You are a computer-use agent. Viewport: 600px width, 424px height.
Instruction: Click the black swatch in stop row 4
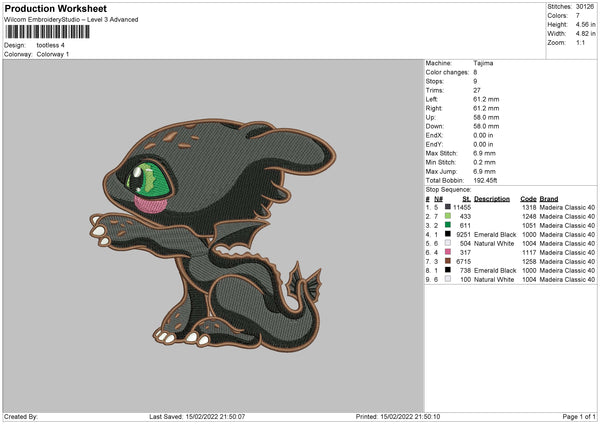click(x=448, y=234)
